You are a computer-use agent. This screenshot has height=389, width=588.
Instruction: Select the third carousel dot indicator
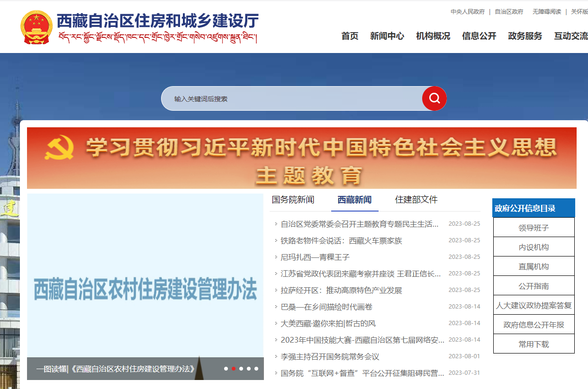[x=241, y=369]
